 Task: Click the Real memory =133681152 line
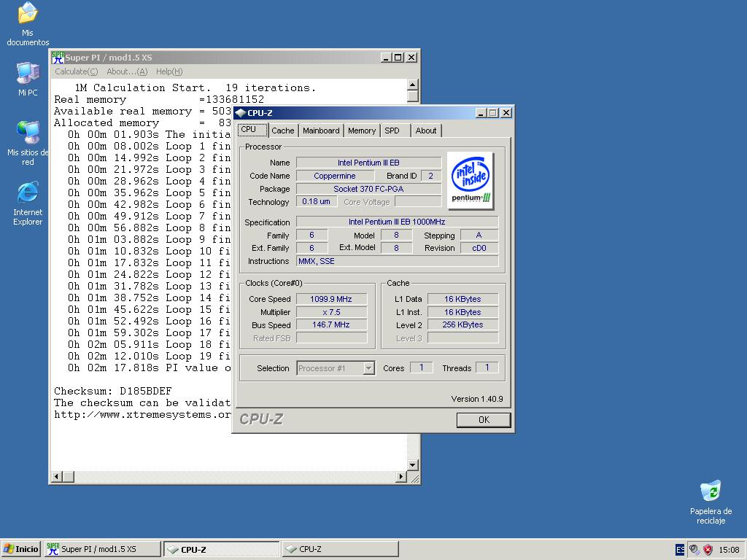[159, 99]
